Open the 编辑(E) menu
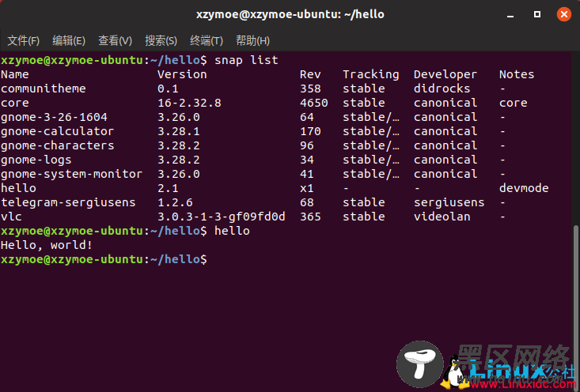 coord(69,40)
